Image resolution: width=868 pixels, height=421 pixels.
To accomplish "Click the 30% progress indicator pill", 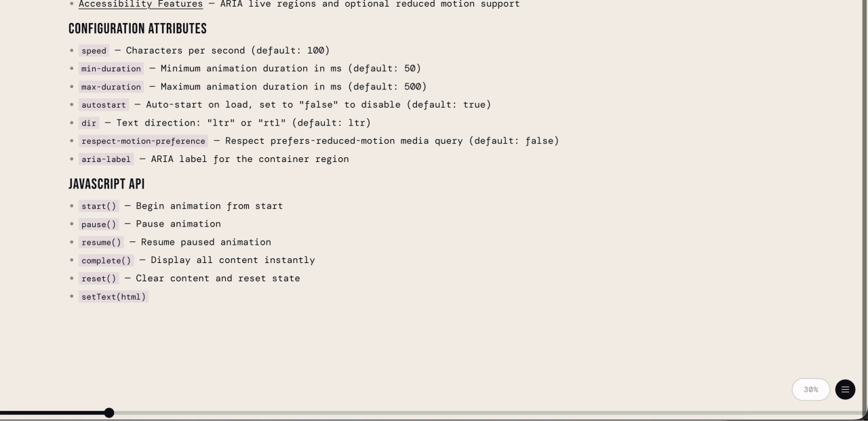I will [x=810, y=390].
